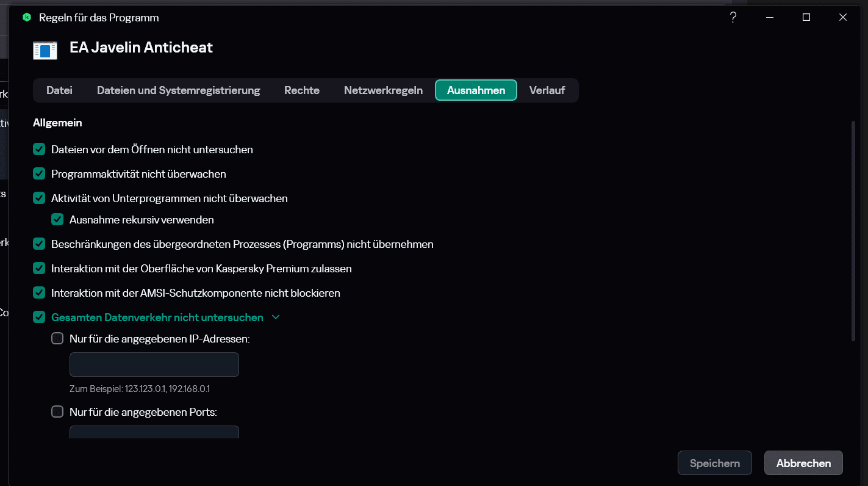This screenshot has width=868, height=486.
Task: Select the Rechte tab
Action: (302, 90)
